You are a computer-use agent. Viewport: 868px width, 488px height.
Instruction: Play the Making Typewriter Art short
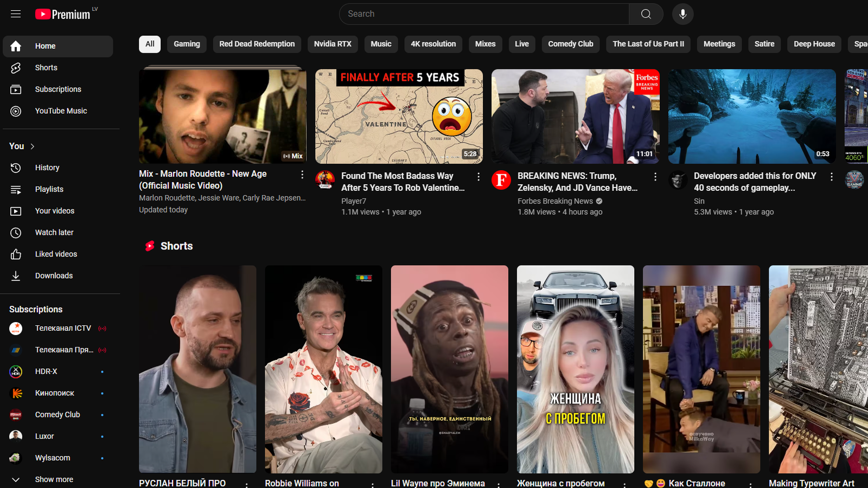[818, 369]
